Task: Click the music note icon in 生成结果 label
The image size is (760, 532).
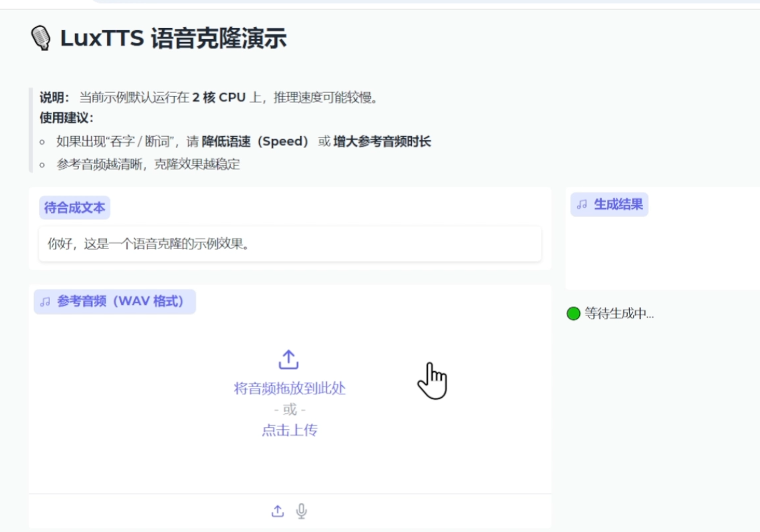Action: [582, 205]
